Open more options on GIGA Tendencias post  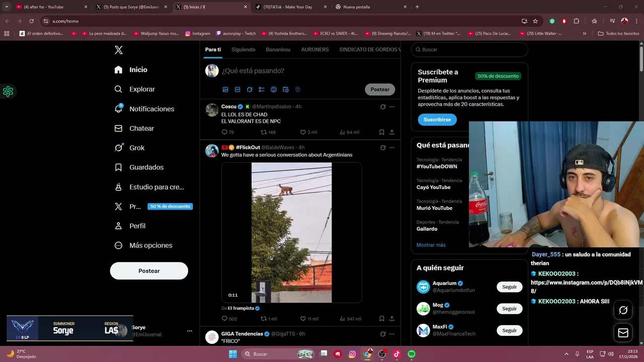point(392,334)
